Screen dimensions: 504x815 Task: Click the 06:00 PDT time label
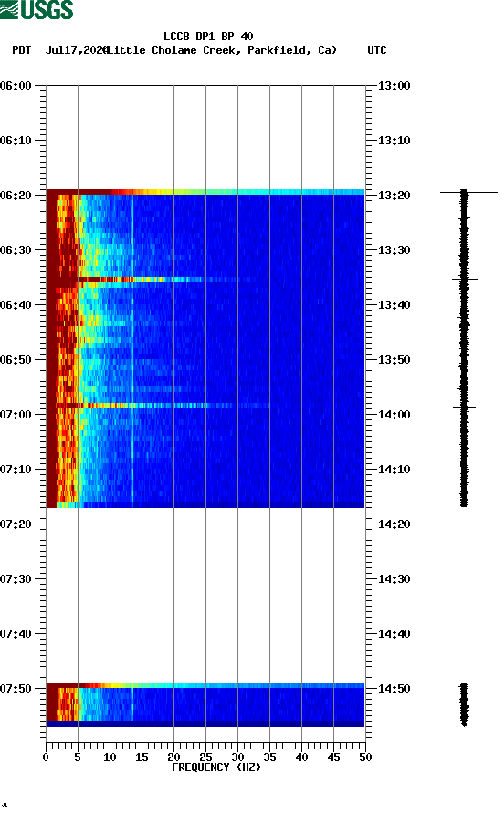tap(16, 85)
